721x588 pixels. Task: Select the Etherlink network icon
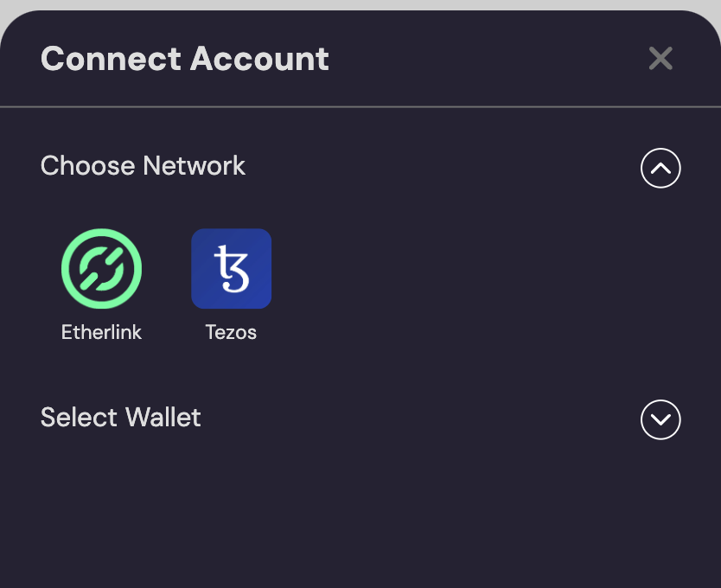pyautogui.click(x=101, y=269)
